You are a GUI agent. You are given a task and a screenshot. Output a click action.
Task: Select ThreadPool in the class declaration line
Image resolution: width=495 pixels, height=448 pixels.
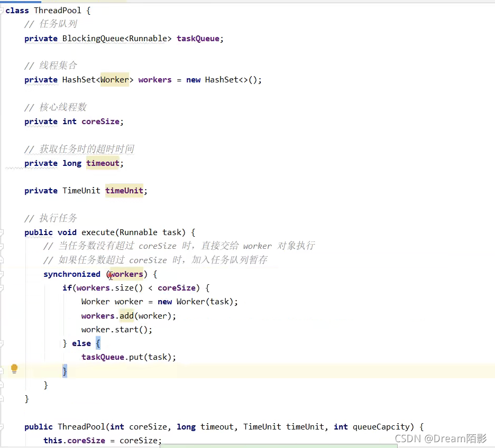[58, 11]
